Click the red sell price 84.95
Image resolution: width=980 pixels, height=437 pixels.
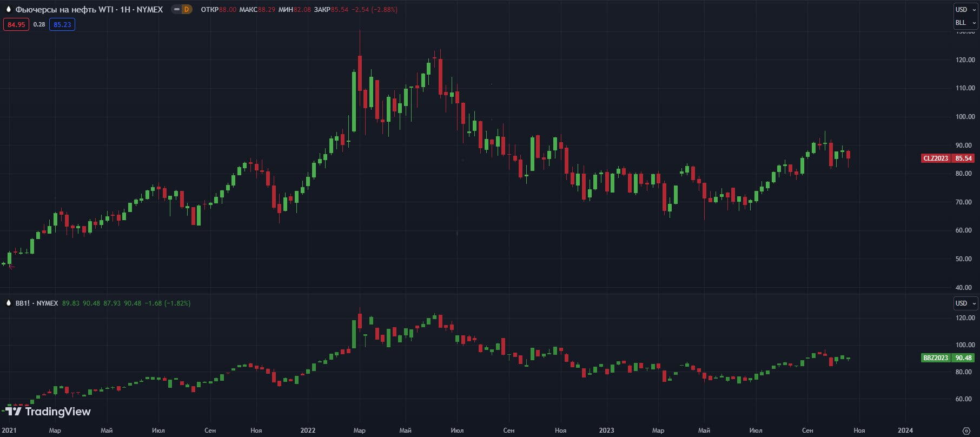16,24
